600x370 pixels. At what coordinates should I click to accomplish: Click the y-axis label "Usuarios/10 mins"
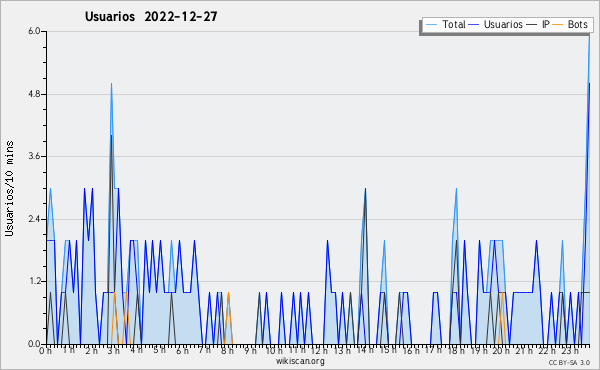(x=9, y=189)
